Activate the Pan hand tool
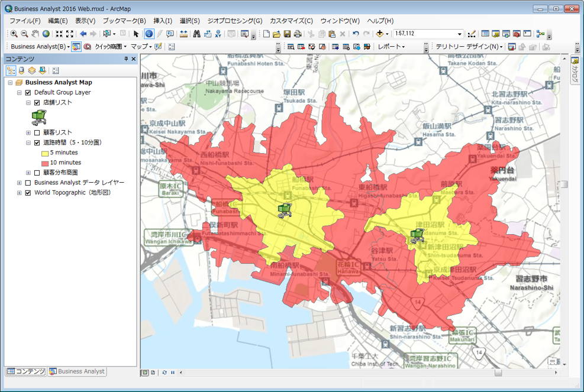Viewport: 584px width, 392px height. tap(35, 34)
